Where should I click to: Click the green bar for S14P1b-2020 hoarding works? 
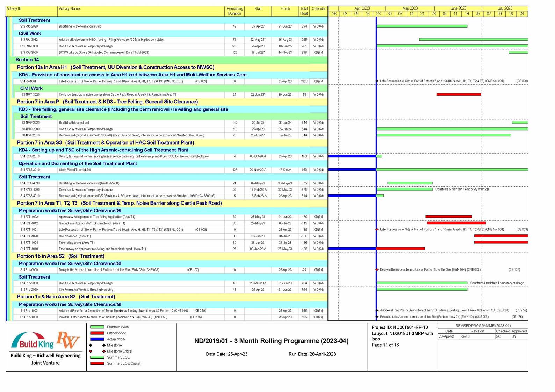tap(422, 289)
